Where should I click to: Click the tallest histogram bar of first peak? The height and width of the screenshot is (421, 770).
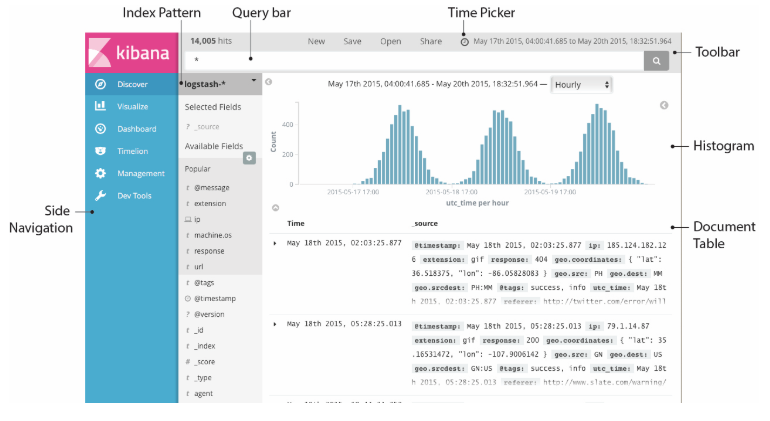(400, 145)
